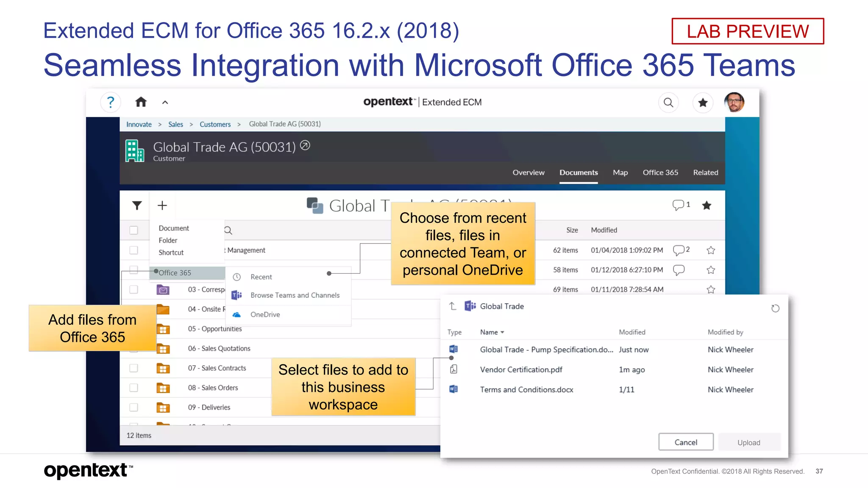868x488 pixels.
Task: Select Global Trade - Pump Specification document
Action: pos(546,349)
